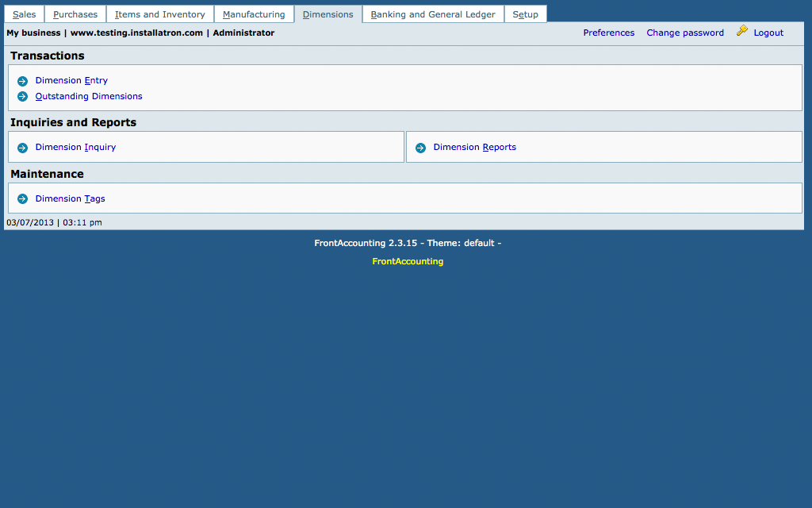812x508 pixels.
Task: Switch to the Sales tab
Action: [x=24, y=14]
